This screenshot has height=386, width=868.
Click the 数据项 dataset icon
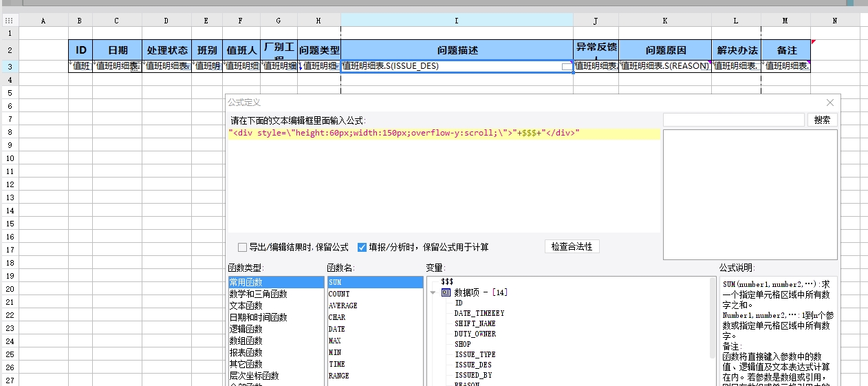click(446, 292)
